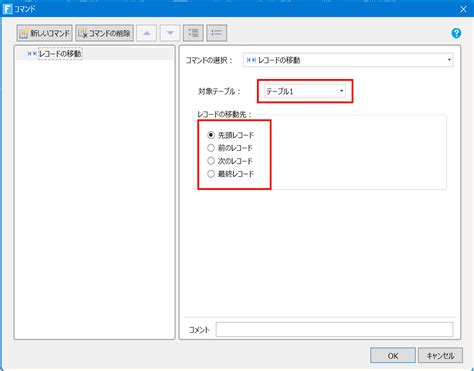
Task: Click the indent list toolbar icon
Action: 193,33
